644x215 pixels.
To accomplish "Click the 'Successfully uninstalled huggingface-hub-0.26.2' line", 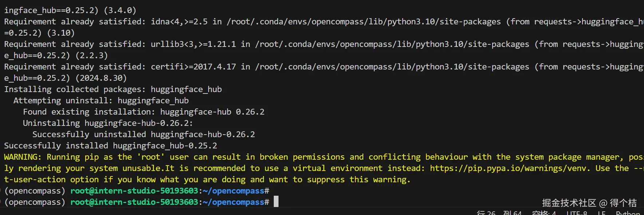I will coord(143,135).
